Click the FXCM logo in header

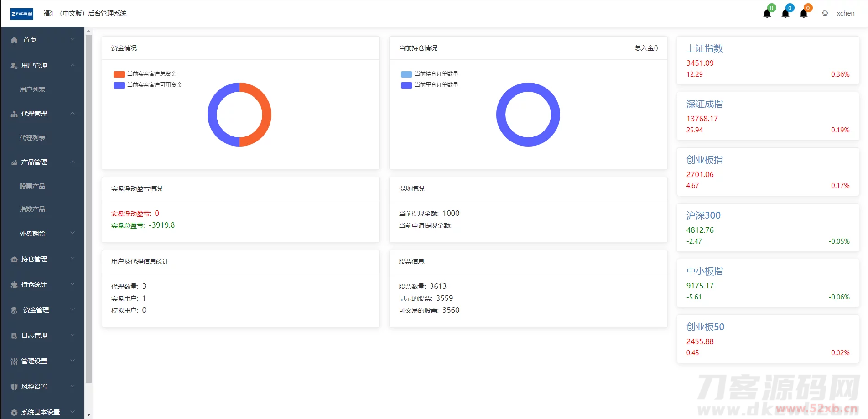coord(22,14)
